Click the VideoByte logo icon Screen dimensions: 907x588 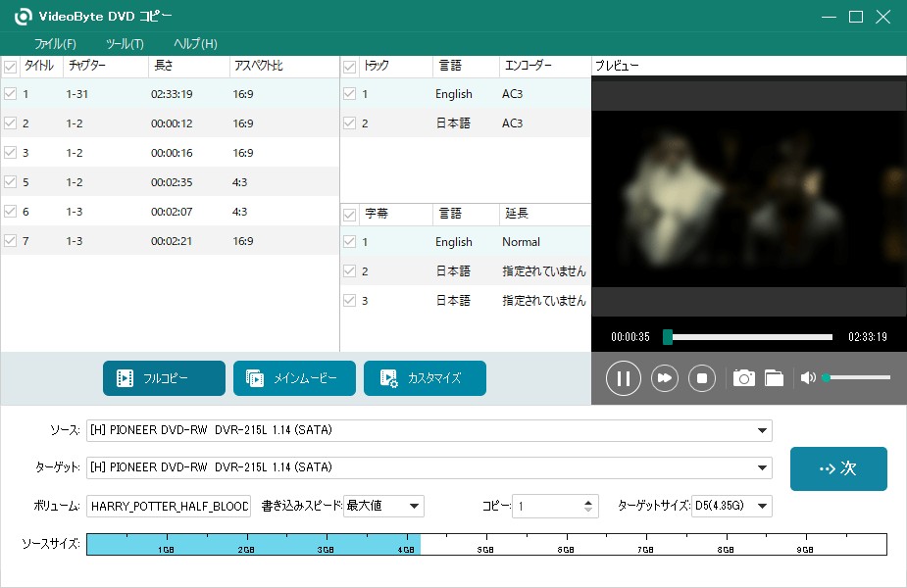(x=24, y=17)
